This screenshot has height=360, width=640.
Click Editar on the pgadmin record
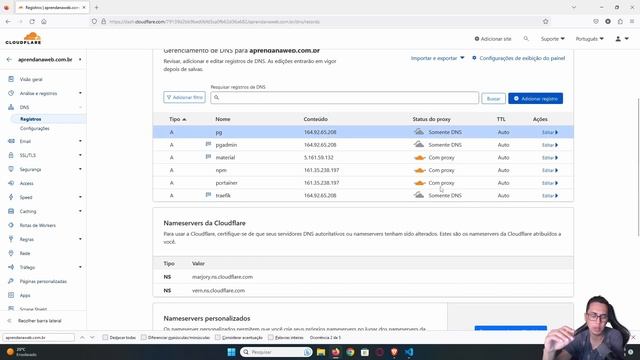click(549, 145)
